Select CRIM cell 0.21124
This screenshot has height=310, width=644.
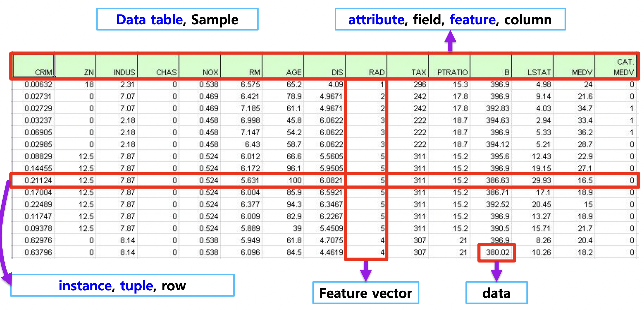(x=34, y=180)
